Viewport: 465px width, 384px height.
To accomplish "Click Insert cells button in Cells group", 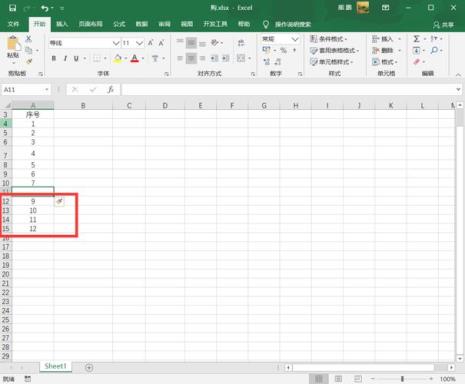I will (386, 39).
